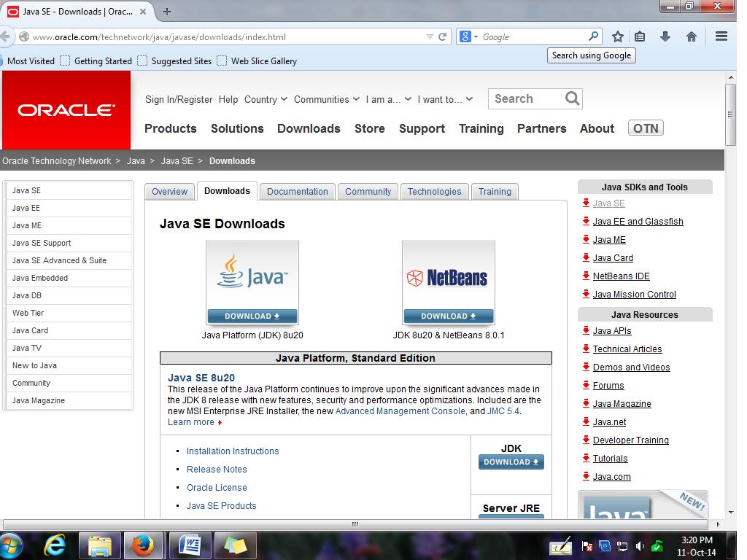Viewport: 747px width, 560px height.
Task: Switch to the Community tab
Action: tap(368, 192)
